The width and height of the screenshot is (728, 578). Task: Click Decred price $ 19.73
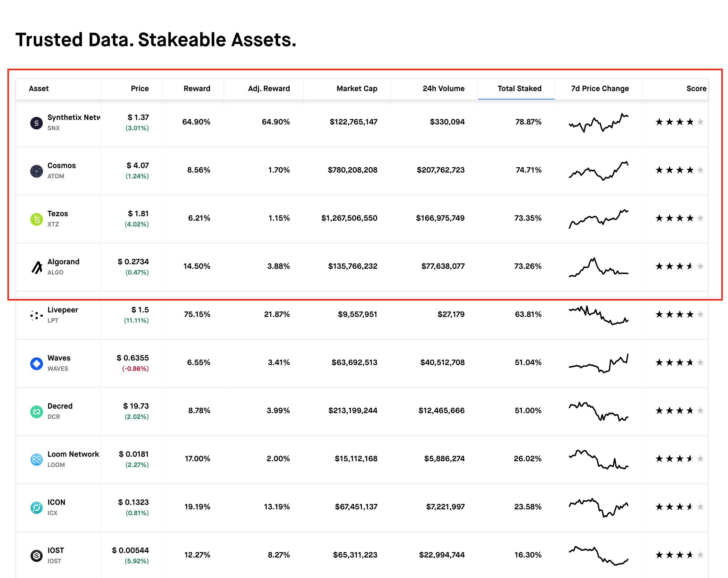136,406
